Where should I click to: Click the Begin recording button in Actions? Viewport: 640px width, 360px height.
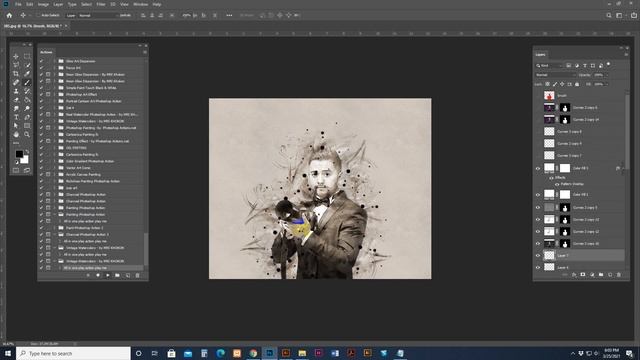click(x=98, y=276)
